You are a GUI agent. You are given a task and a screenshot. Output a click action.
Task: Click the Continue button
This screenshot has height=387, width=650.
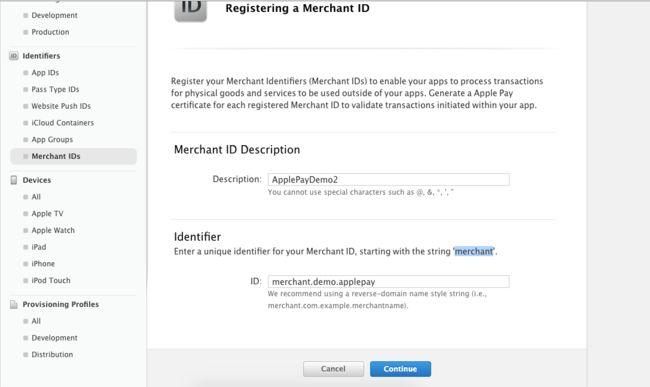(x=400, y=369)
